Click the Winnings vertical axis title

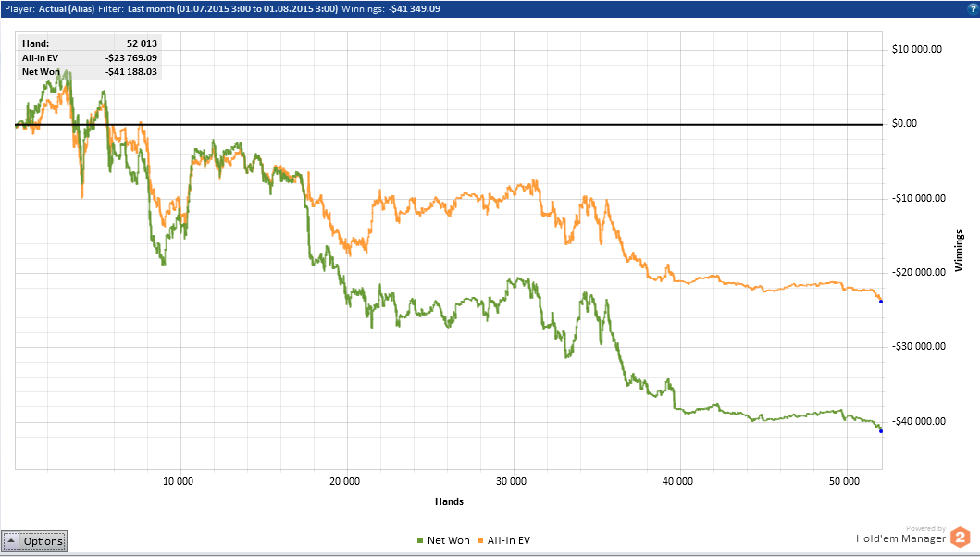pos(960,251)
